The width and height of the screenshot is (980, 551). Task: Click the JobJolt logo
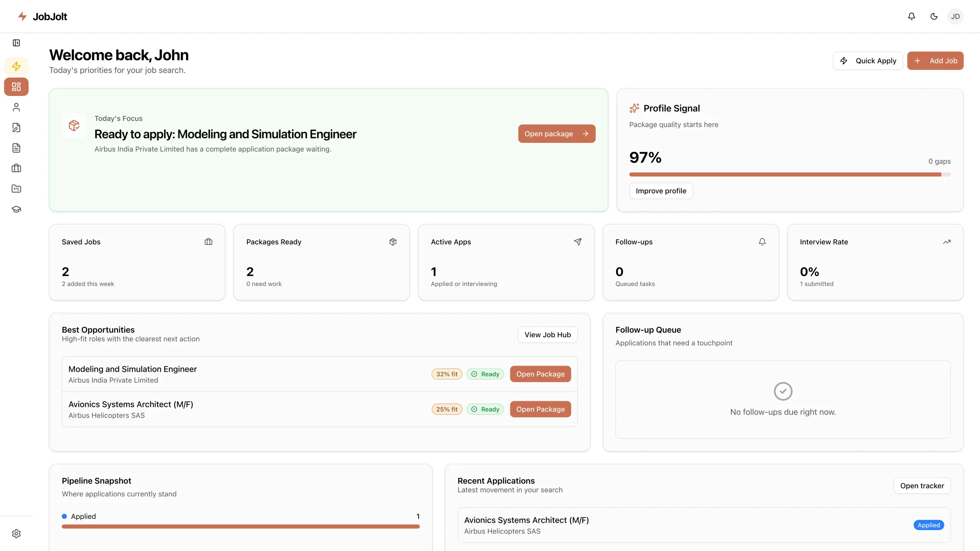(42, 16)
